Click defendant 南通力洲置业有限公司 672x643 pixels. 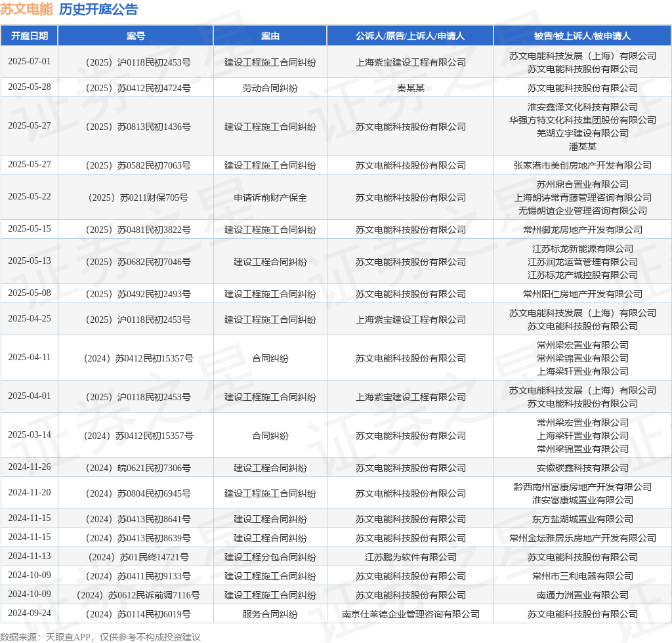point(583,595)
